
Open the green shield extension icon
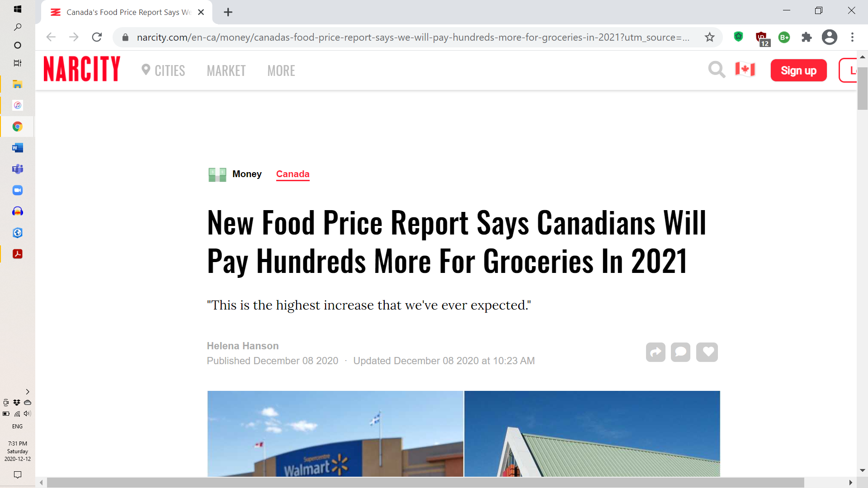tap(739, 37)
